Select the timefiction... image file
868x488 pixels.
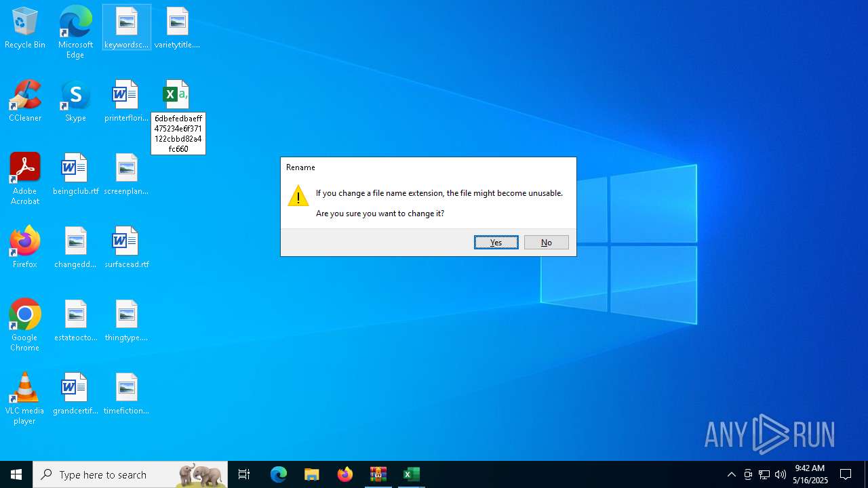127,394
